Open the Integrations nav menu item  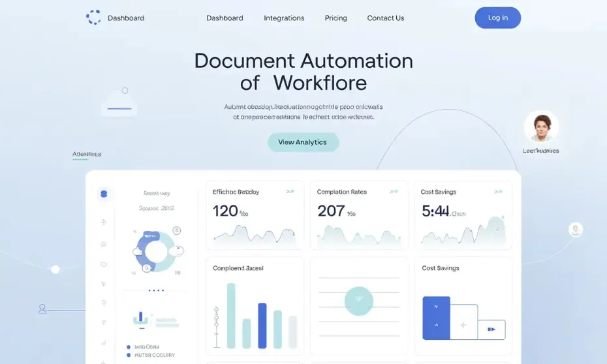click(284, 18)
